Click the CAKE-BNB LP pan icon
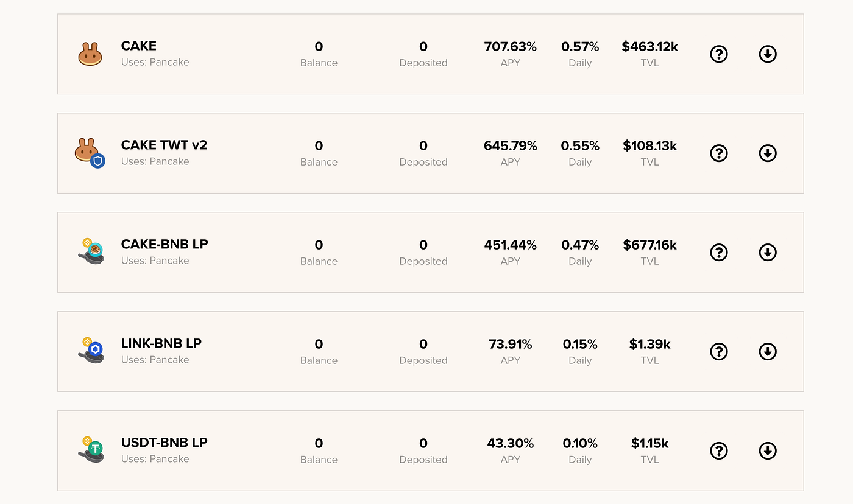 [x=91, y=251]
